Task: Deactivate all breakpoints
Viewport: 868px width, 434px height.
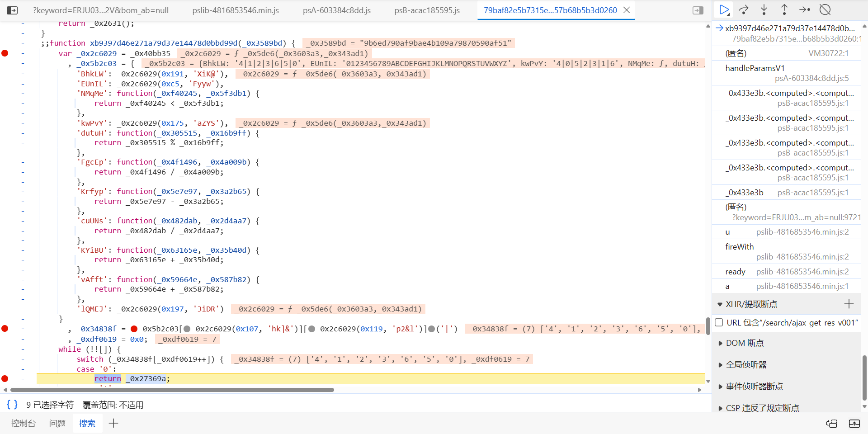Action: point(826,9)
